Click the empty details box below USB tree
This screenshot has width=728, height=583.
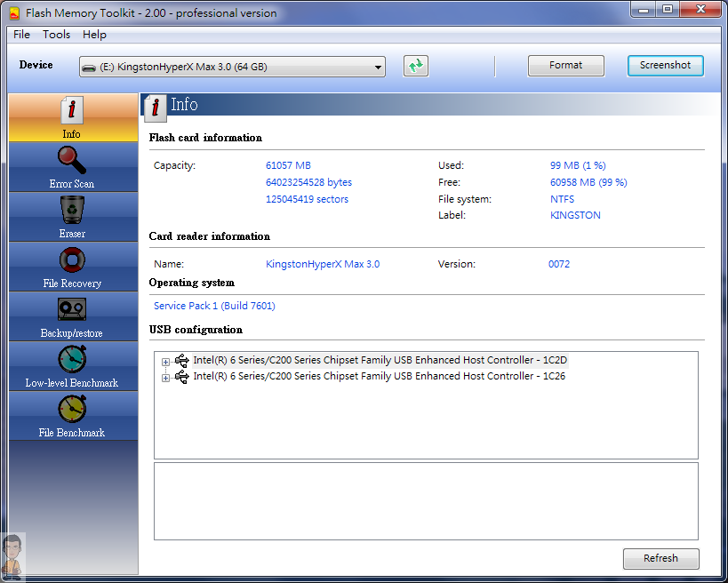[426, 501]
